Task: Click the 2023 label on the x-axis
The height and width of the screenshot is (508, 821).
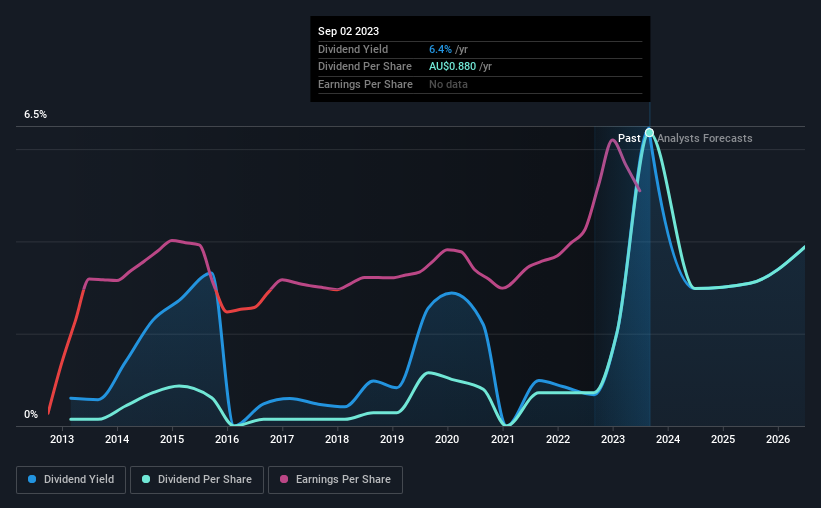Action: tap(613, 439)
